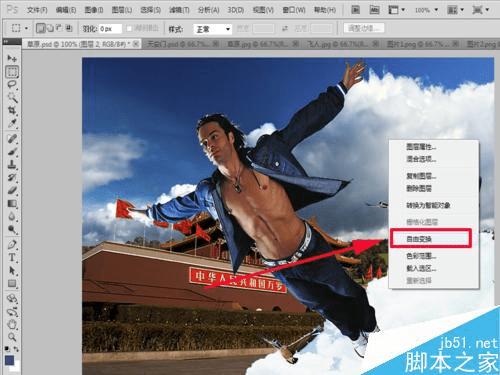Click the 调整边缘 refine edge button
This screenshot has height=375, width=500.
tap(364, 28)
